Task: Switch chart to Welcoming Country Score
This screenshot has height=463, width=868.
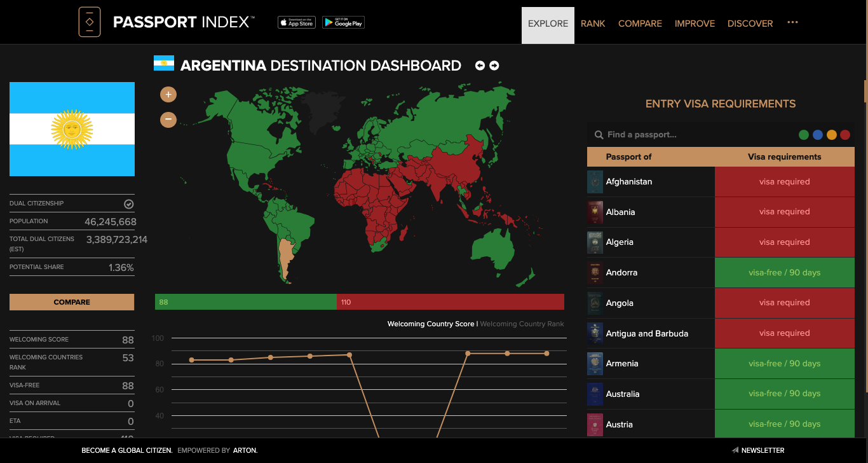Action: (x=431, y=324)
